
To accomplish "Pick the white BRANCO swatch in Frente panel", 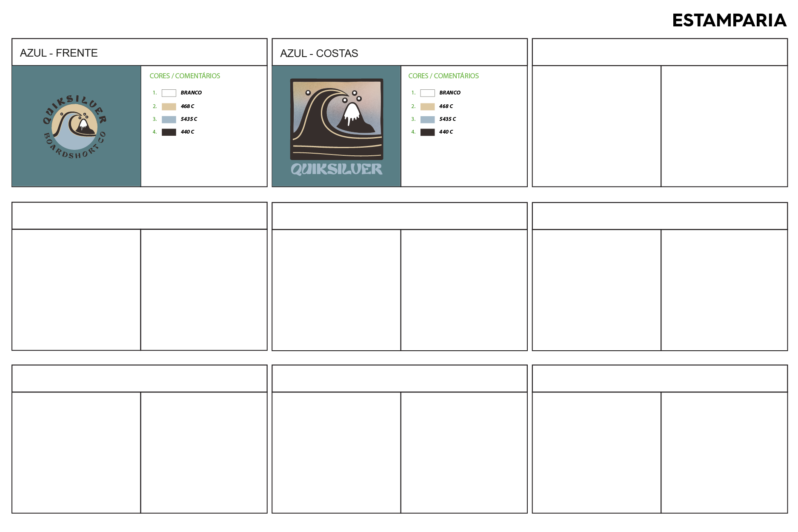I will tap(169, 93).
